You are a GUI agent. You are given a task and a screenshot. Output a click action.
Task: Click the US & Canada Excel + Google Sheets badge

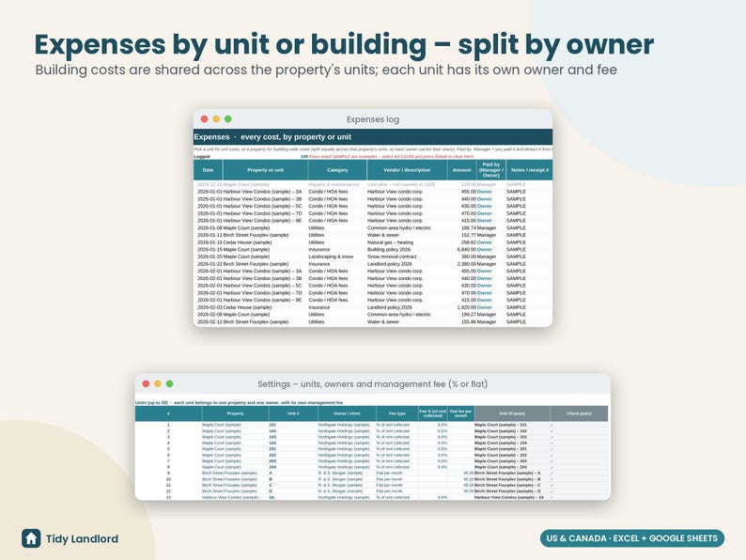coord(631,538)
